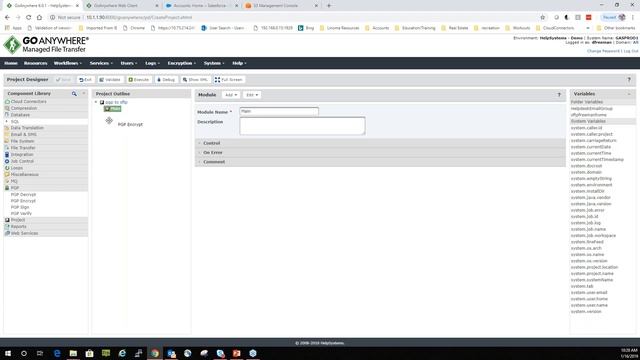Click the Show XML toolbar button
The height and width of the screenshot is (360, 640).
[196, 80]
